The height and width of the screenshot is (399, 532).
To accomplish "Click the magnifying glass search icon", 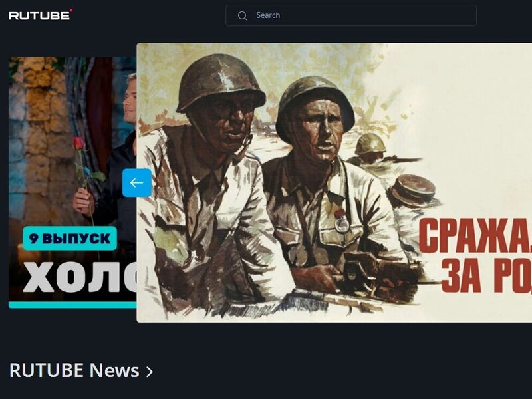I will pyautogui.click(x=242, y=15).
